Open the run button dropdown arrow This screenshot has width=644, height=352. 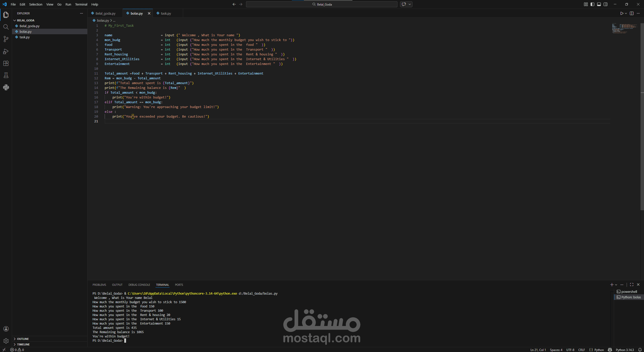(x=625, y=13)
